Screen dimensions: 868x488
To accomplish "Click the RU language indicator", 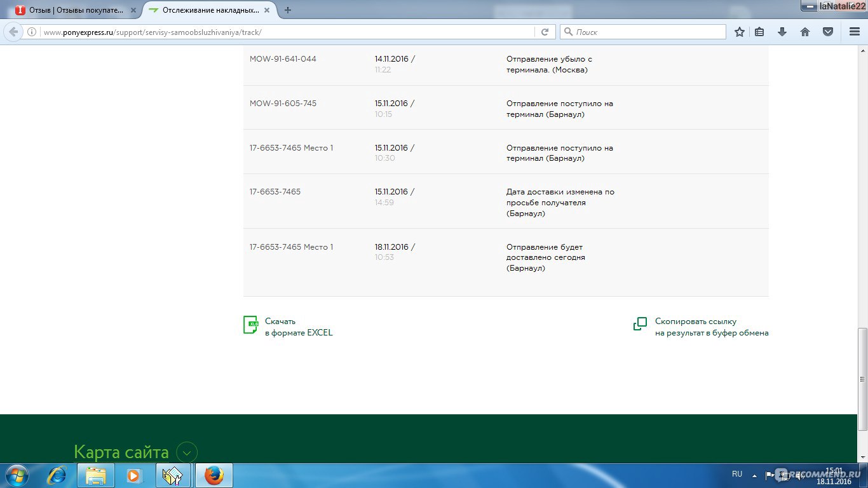I will [737, 474].
